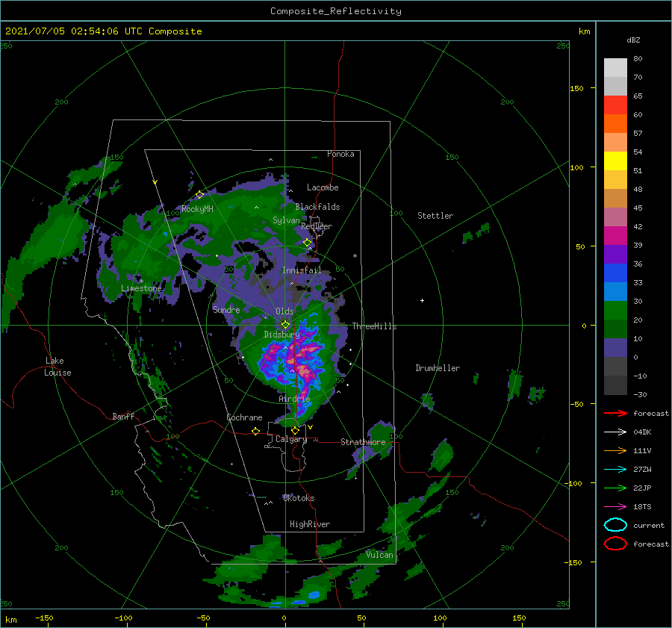The image size is (672, 628).
Task: Click the yellow diamond marker below RedDeer
Action: [308, 243]
